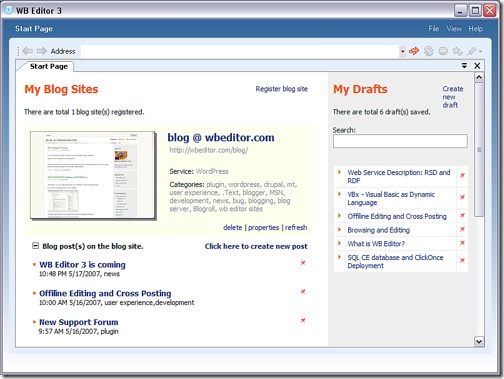The width and height of the screenshot is (504, 379).
Task: Open the Help menu
Action: coord(476,29)
